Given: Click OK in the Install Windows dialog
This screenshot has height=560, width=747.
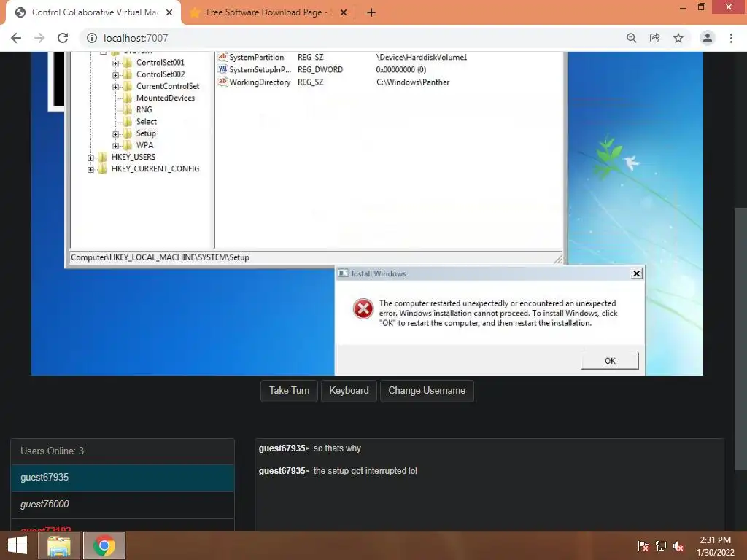Looking at the screenshot, I should (x=610, y=360).
